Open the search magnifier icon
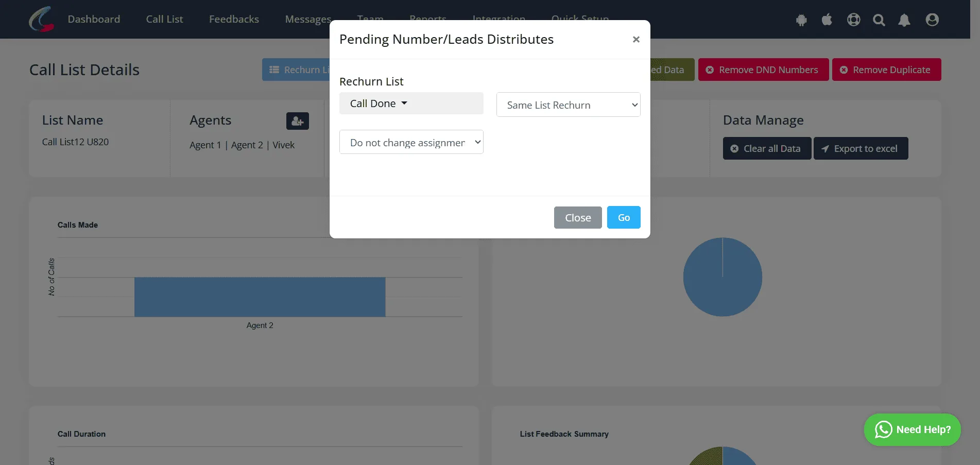Image resolution: width=980 pixels, height=465 pixels. click(879, 20)
